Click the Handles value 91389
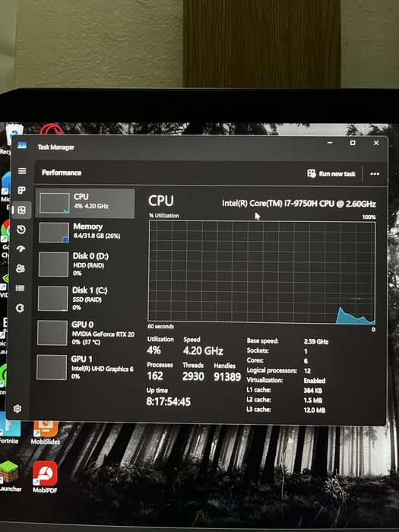 (227, 377)
